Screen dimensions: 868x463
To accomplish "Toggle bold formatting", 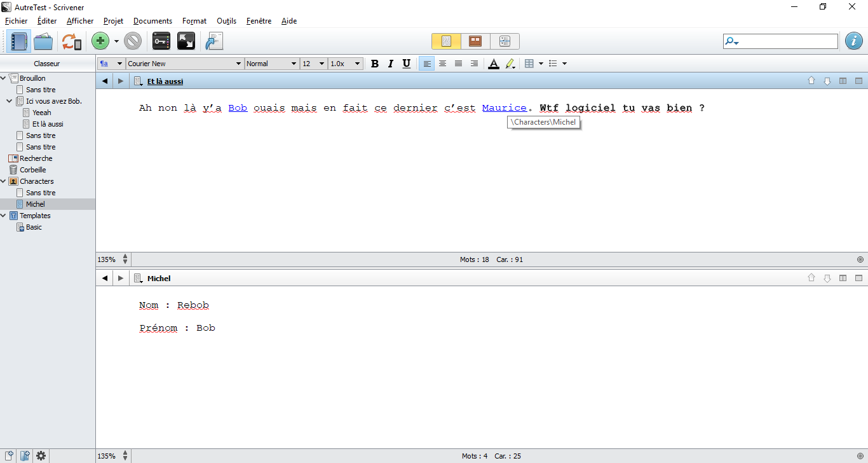I will click(x=375, y=64).
